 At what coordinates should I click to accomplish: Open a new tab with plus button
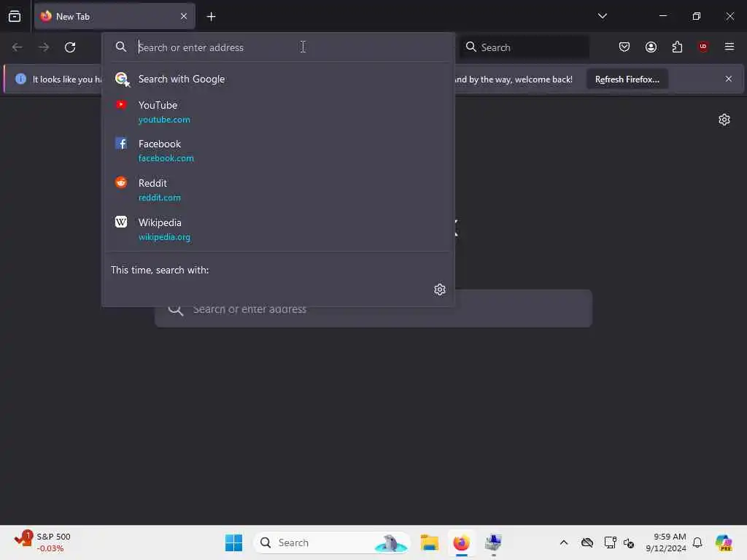pos(211,17)
